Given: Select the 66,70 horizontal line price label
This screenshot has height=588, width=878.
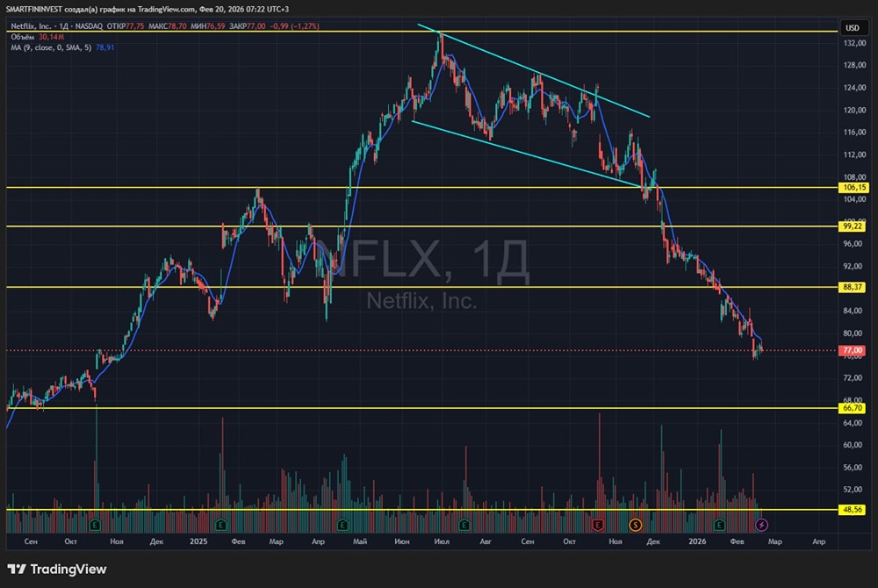Looking at the screenshot, I should pos(853,408).
